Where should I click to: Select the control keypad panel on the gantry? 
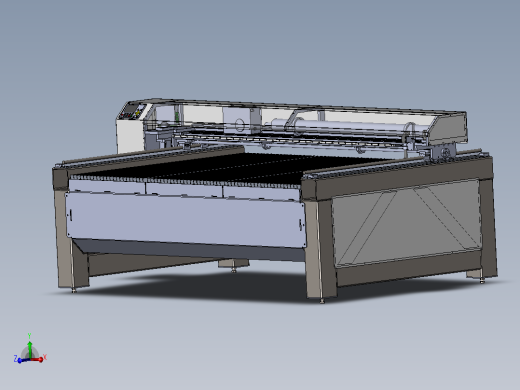tap(133, 111)
